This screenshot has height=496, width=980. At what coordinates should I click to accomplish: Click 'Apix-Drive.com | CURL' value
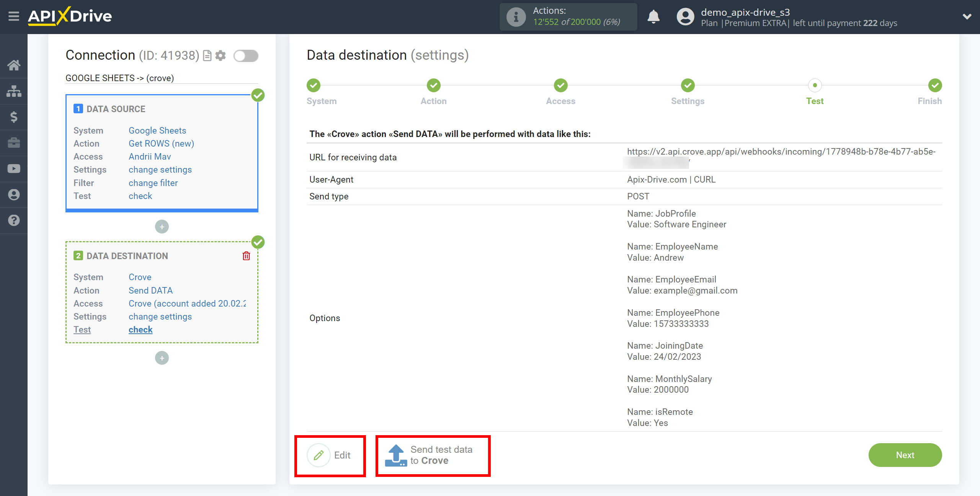click(671, 179)
